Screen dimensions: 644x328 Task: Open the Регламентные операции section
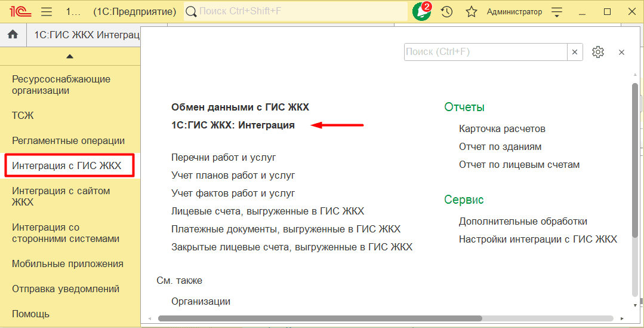click(68, 140)
